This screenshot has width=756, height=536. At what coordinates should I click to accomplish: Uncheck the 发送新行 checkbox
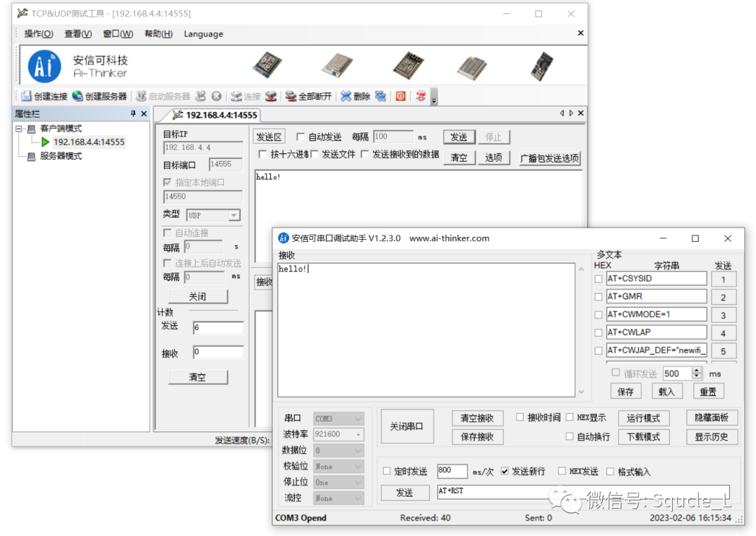tap(505, 472)
